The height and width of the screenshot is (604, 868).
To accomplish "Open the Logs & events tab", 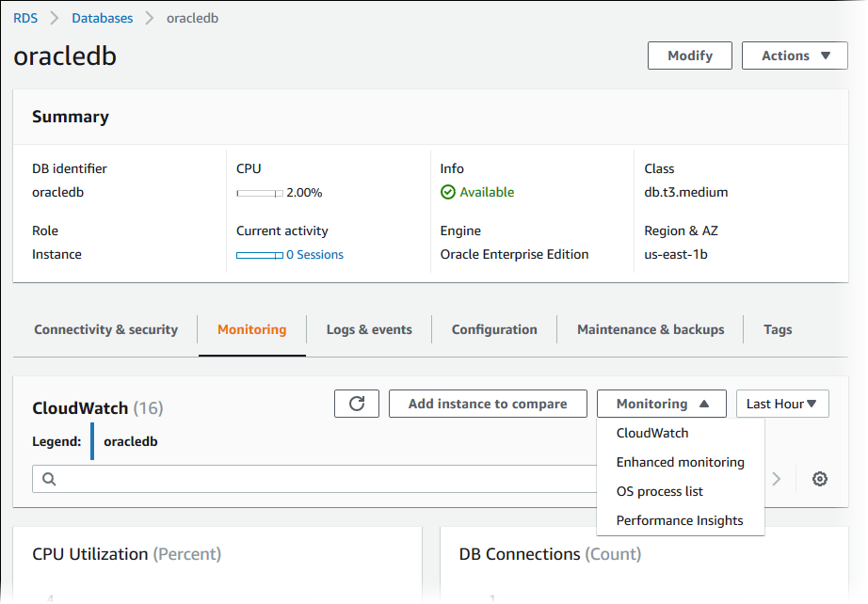I will coord(369,329).
